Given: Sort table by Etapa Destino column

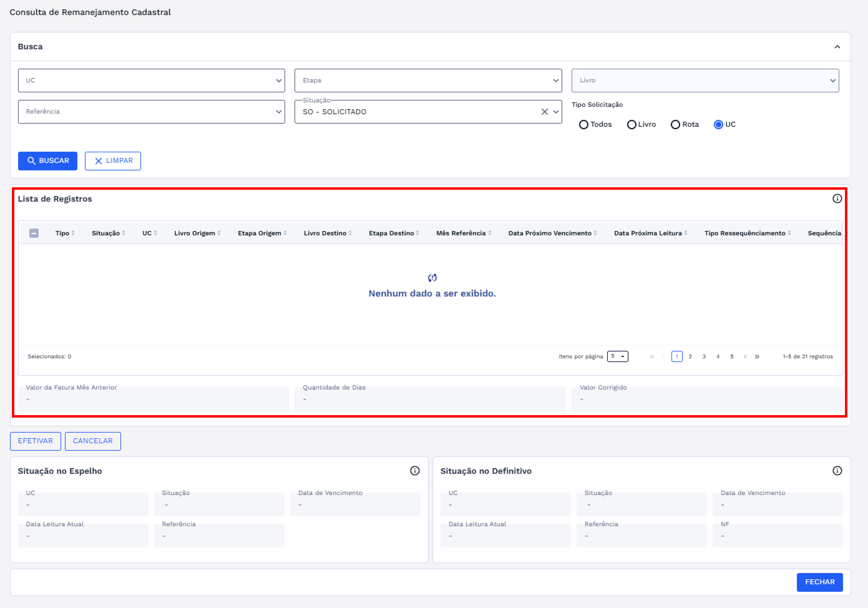Looking at the screenshot, I should pos(393,233).
